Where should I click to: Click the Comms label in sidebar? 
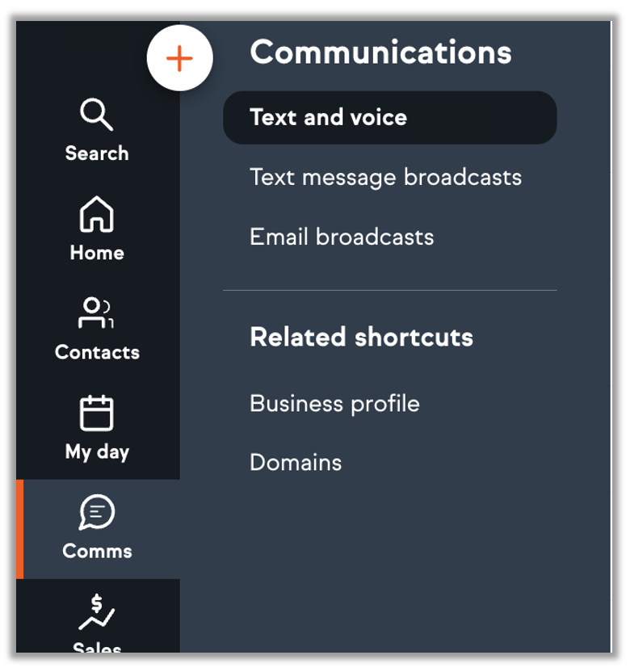97,552
